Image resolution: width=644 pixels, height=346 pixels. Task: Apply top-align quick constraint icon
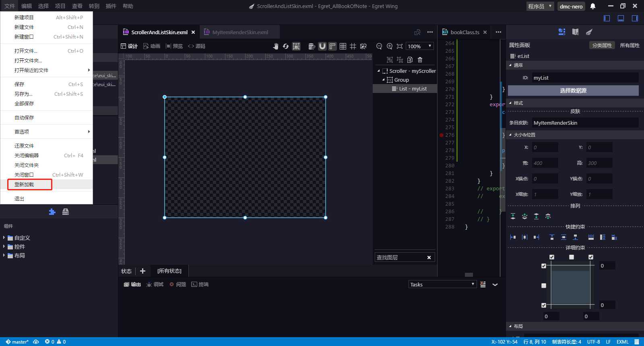tap(552, 237)
